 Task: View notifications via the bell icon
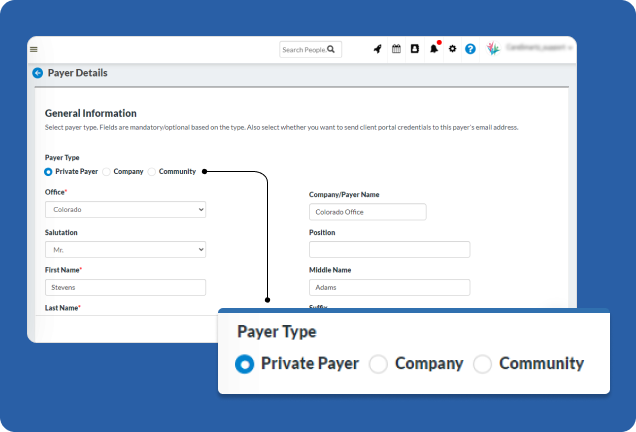tap(434, 49)
